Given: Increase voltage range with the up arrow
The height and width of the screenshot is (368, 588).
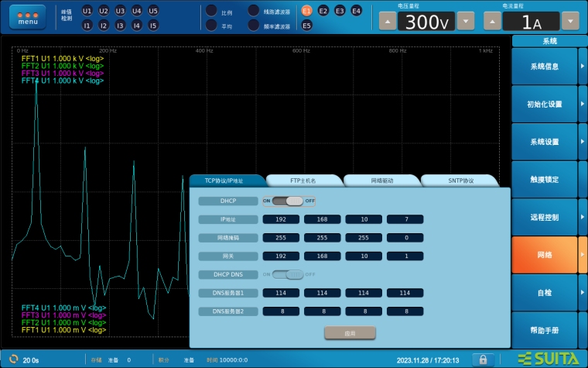Looking at the screenshot, I should 387,20.
